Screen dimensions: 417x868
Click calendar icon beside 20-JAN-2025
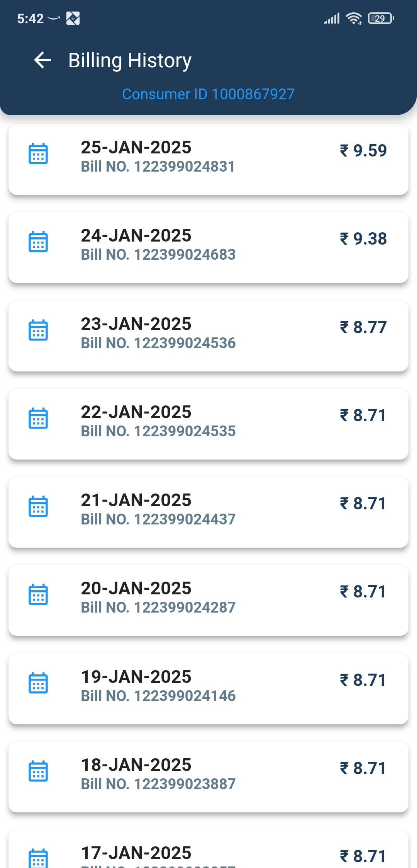38,594
